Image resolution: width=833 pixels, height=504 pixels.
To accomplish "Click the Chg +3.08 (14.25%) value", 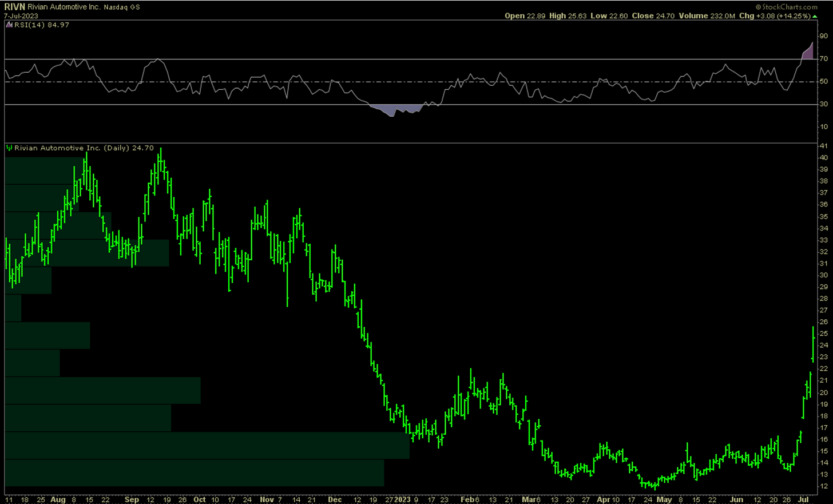I will click(x=775, y=16).
